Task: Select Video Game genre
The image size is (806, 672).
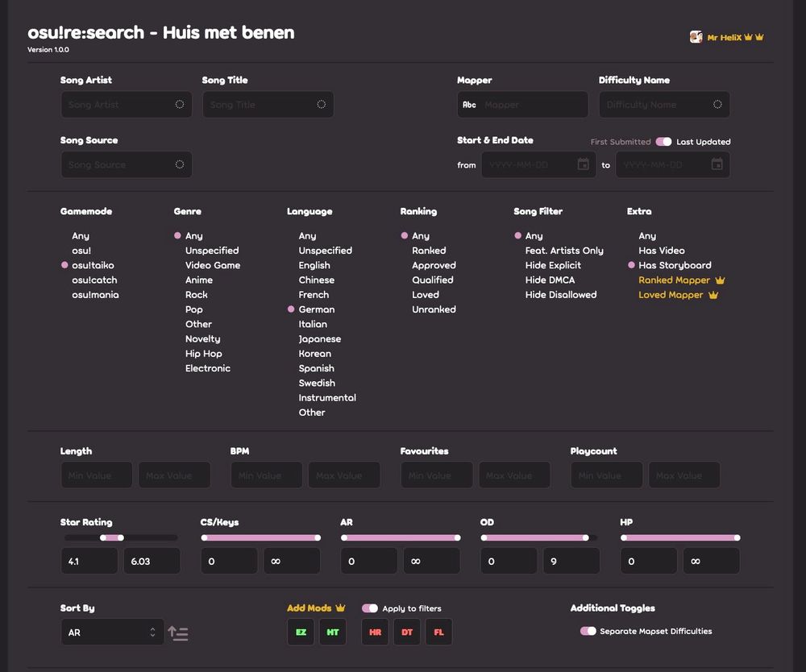Action: tap(213, 266)
